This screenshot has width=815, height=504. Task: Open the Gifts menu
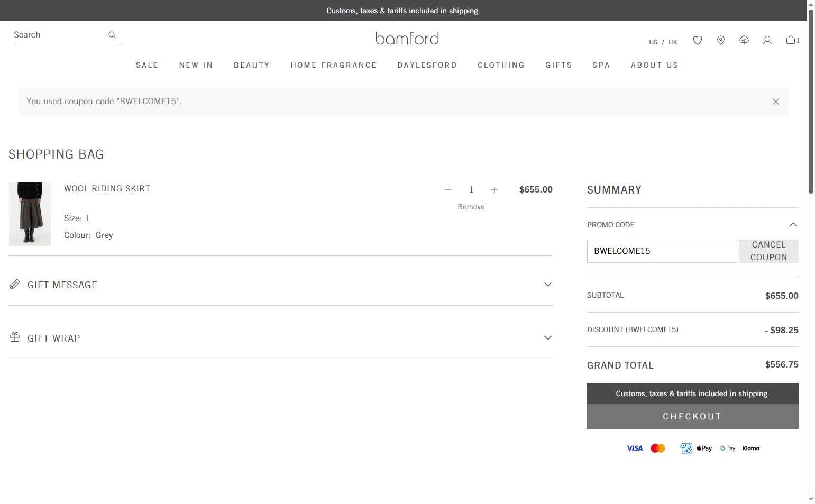559,65
